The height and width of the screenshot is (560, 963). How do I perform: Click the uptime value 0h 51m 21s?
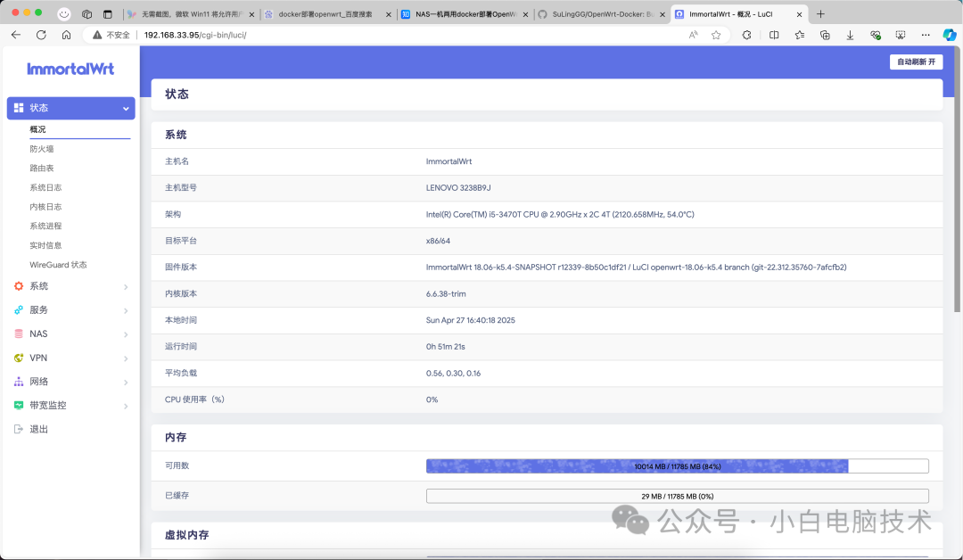[x=445, y=347]
